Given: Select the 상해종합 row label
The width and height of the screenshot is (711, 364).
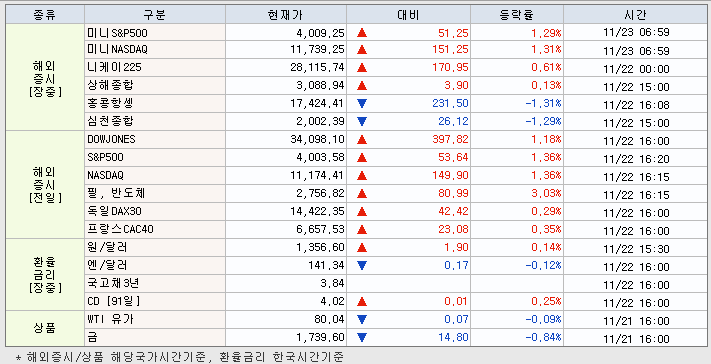Looking at the screenshot, I should 110,85.
